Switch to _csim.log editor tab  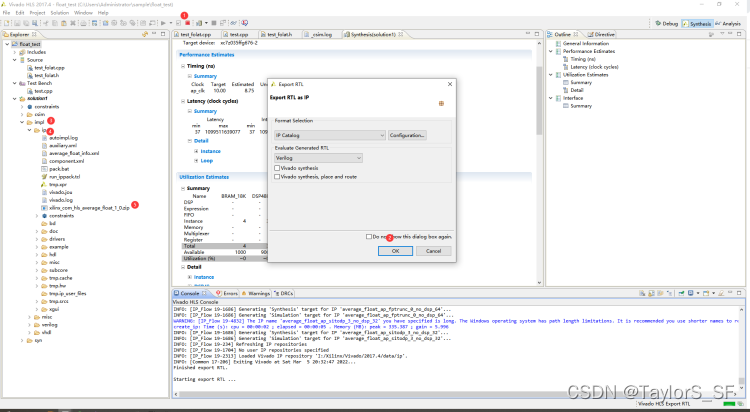tap(321, 34)
